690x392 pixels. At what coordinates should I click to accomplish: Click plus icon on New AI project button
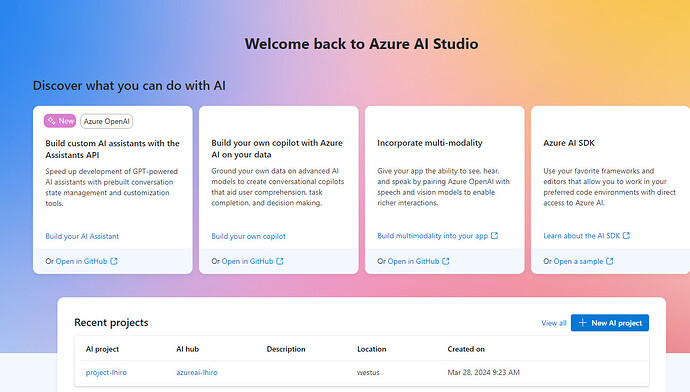(x=583, y=323)
